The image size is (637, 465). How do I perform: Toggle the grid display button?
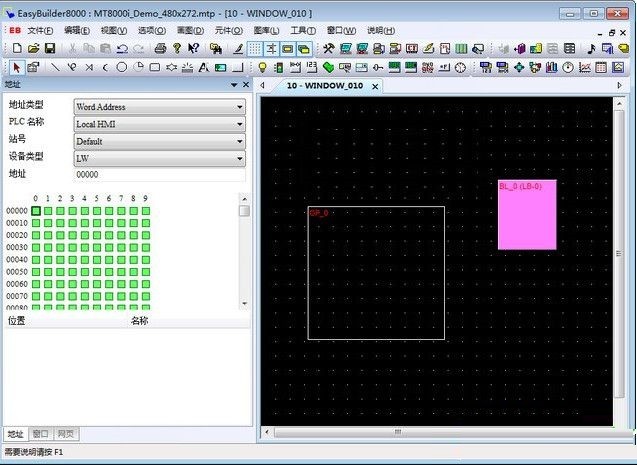(x=255, y=48)
